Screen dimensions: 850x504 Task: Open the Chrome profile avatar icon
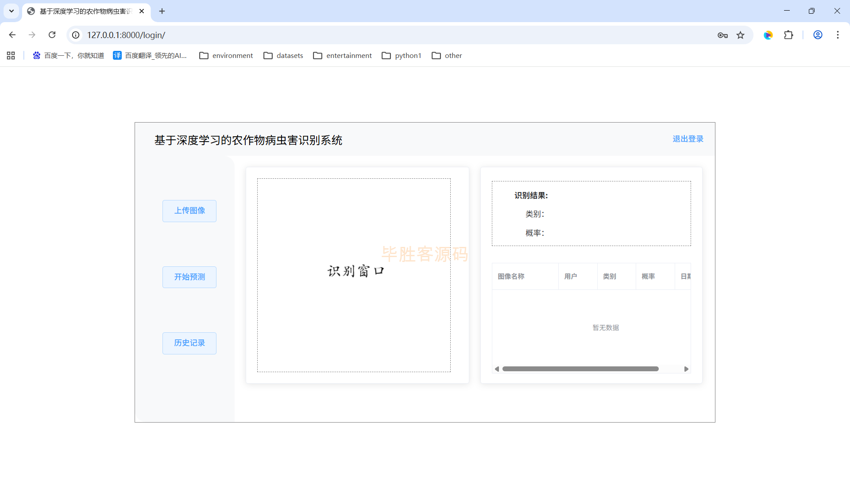pyautogui.click(x=818, y=35)
